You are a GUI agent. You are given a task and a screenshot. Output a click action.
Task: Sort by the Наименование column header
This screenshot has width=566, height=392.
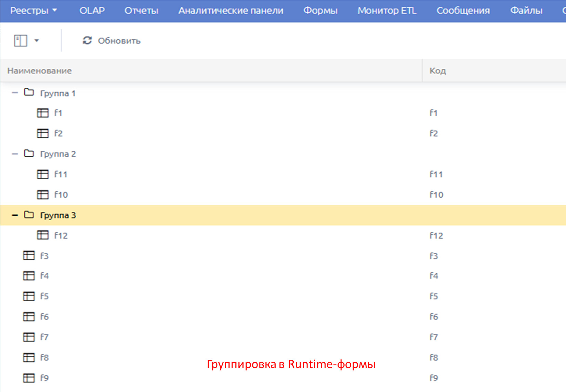tap(40, 71)
